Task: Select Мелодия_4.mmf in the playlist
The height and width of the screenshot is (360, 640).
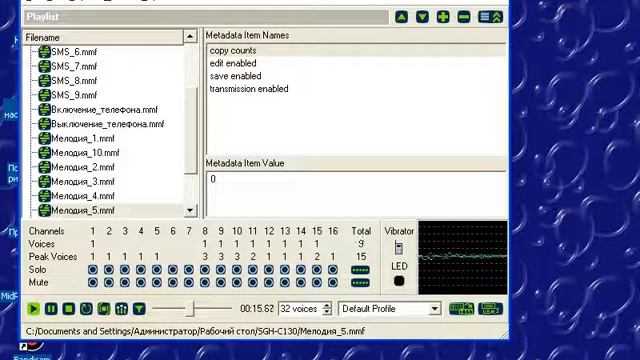Action: pos(82,196)
